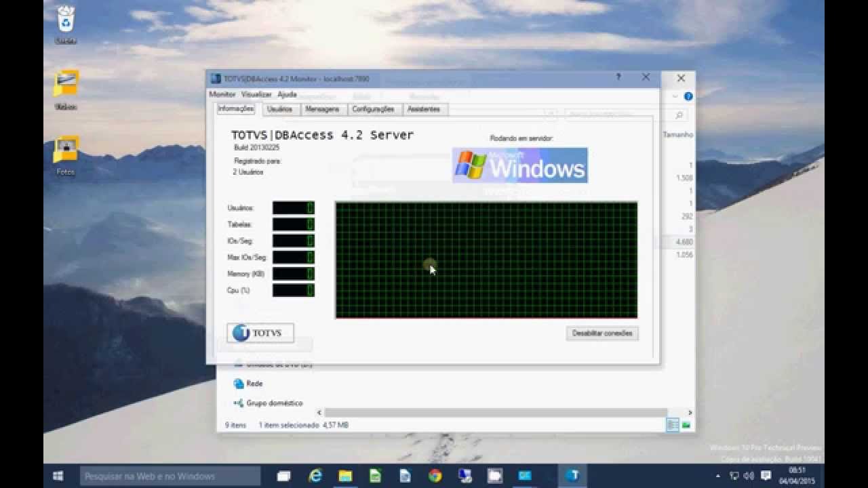Open the Ajuda menu
The image size is (868, 488).
point(287,94)
